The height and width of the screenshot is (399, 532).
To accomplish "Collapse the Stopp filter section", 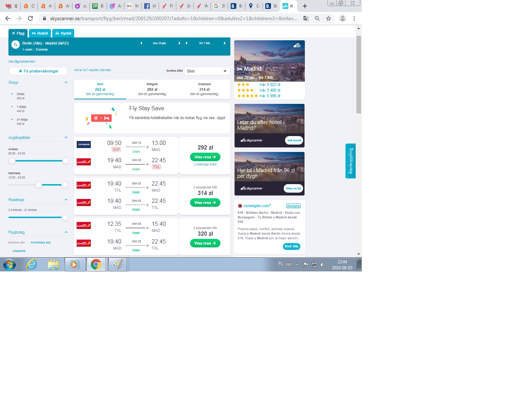I will click(66, 82).
